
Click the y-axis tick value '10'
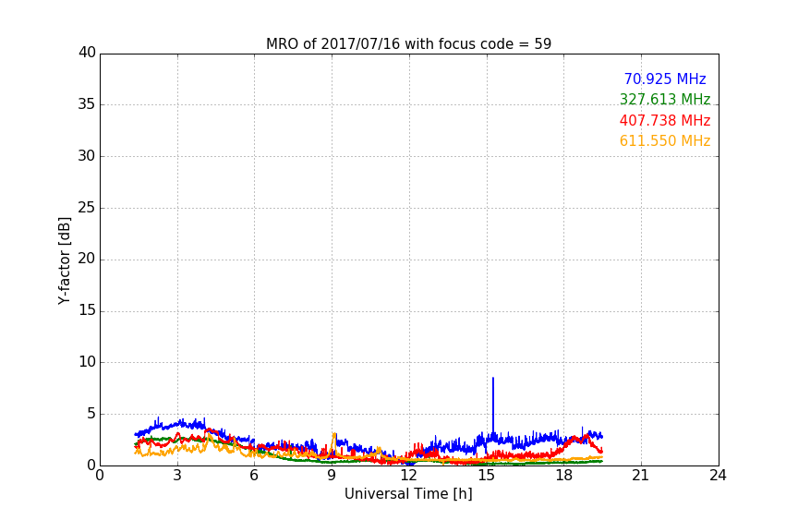coord(87,362)
